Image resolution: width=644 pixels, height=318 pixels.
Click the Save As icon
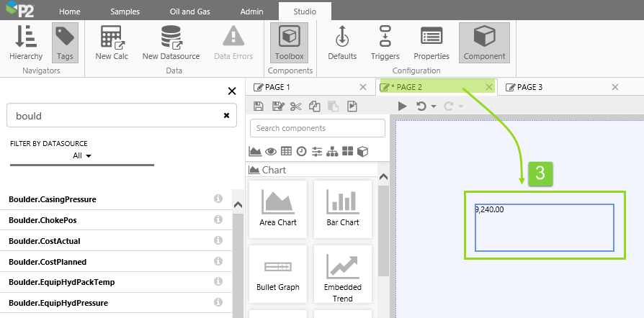pos(278,106)
